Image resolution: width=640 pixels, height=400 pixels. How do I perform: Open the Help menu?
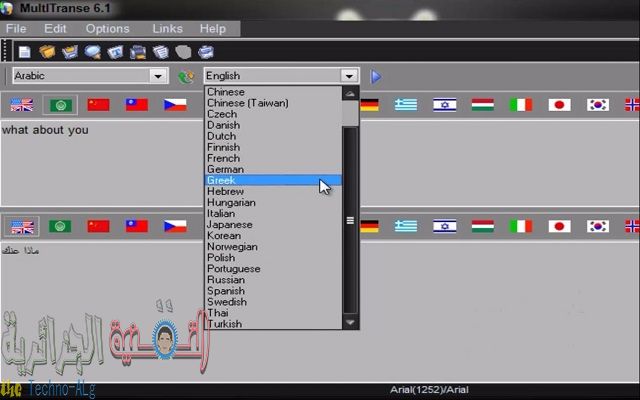click(213, 29)
